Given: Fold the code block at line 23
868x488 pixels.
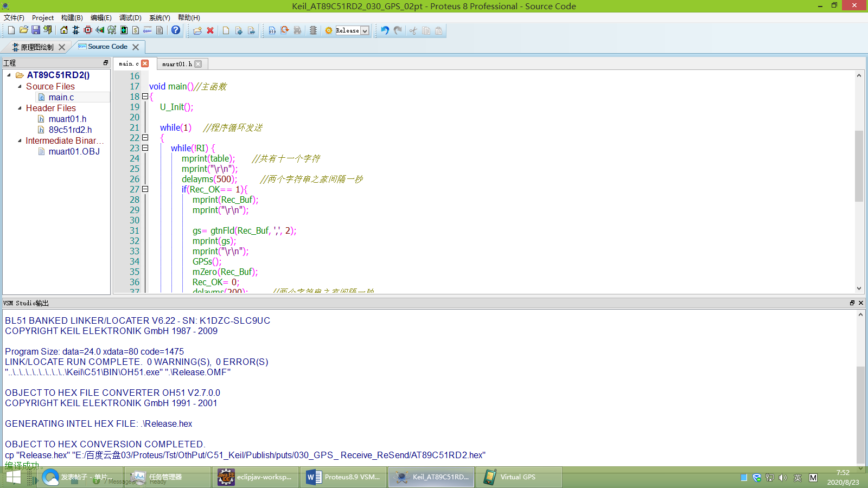Looking at the screenshot, I should coord(145,148).
